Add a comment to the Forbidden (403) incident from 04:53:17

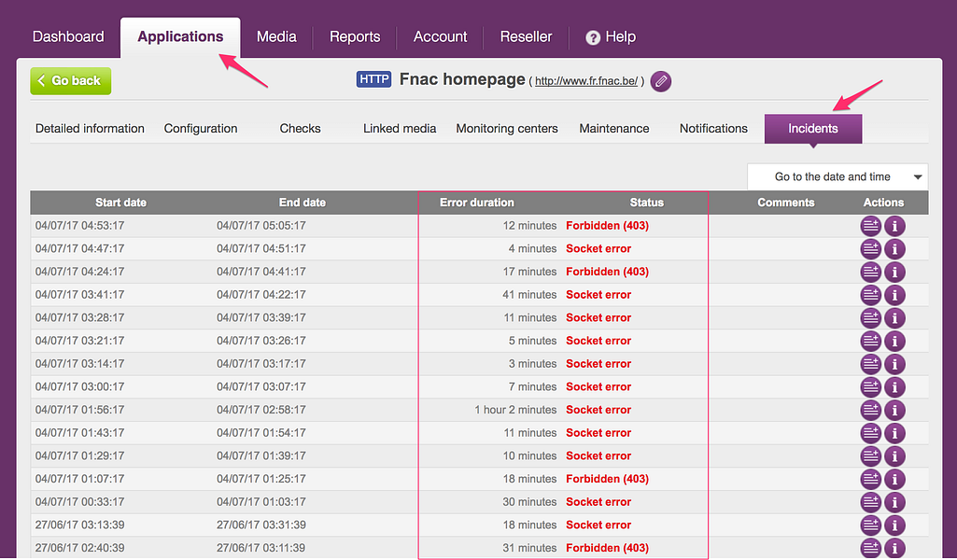[870, 225]
